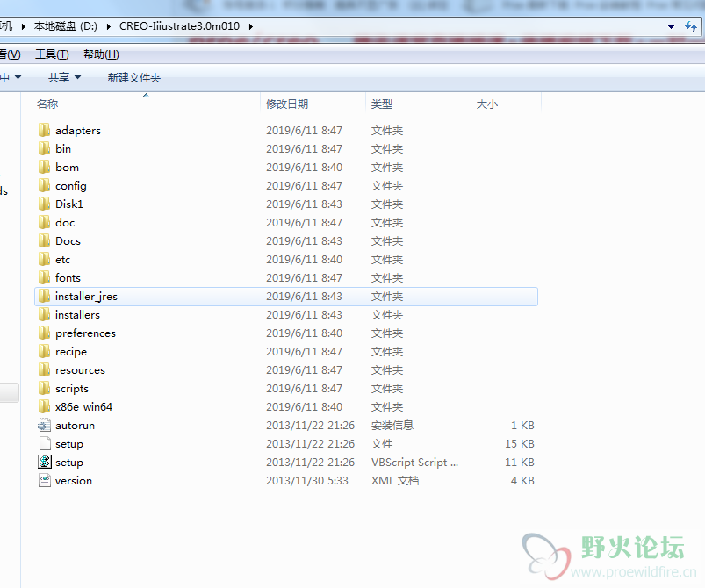Screen dimensions: 705x588
Task: Select the installers folder name
Action: [77, 315]
